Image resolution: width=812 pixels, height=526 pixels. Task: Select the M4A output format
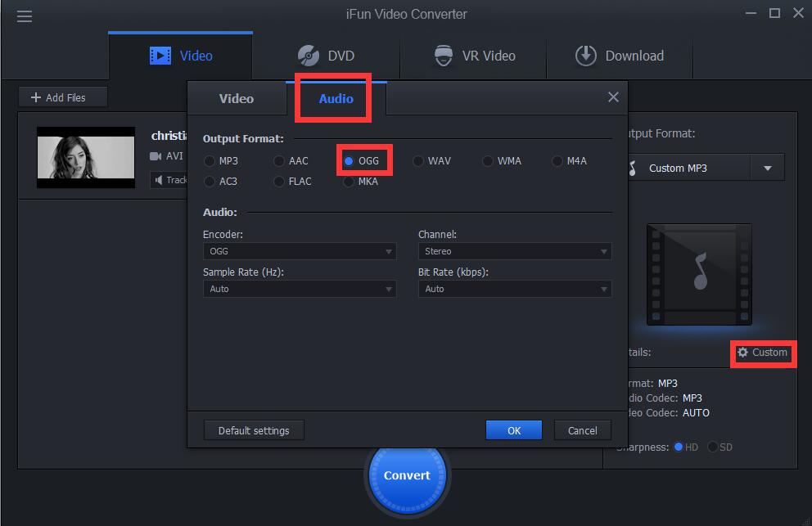pos(557,161)
